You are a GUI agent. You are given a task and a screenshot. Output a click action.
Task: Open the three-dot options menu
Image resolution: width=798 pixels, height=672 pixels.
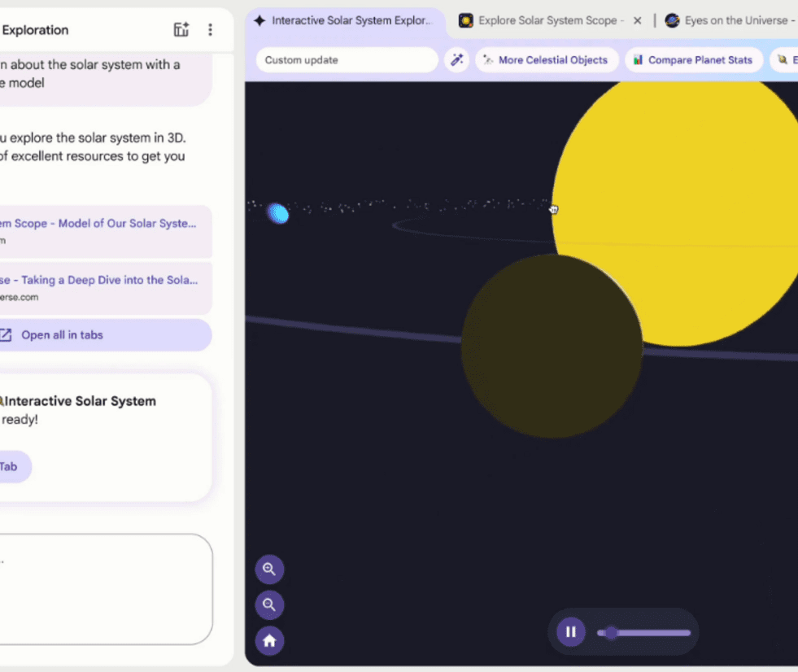pos(210,30)
